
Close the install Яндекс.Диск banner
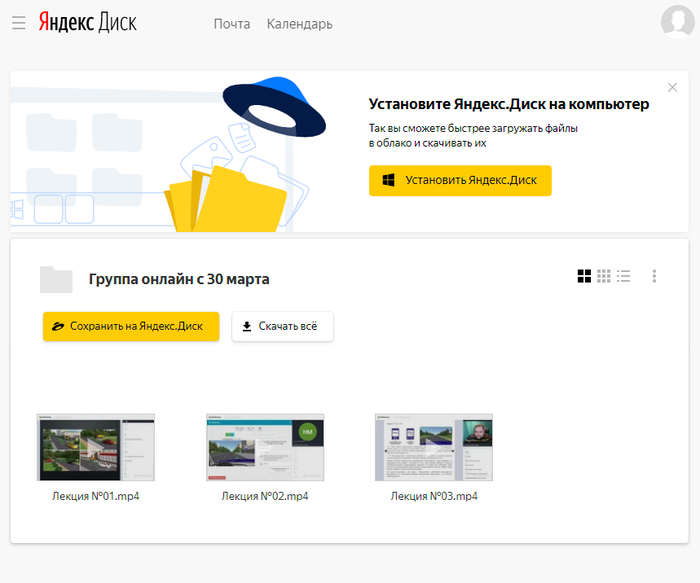(672, 88)
